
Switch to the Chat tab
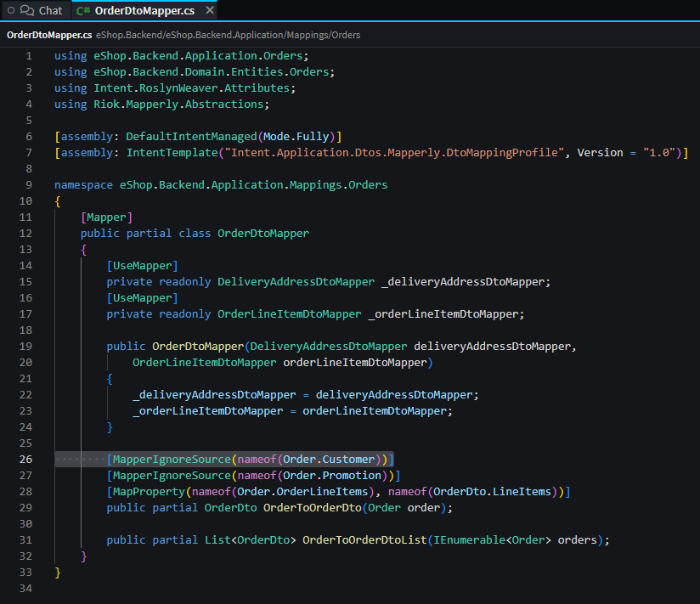point(35,10)
